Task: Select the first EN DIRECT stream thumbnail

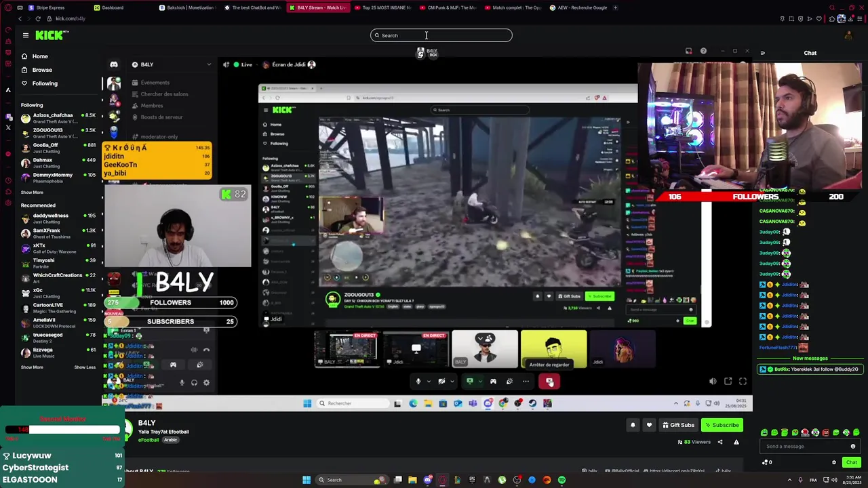Action: pos(347,349)
